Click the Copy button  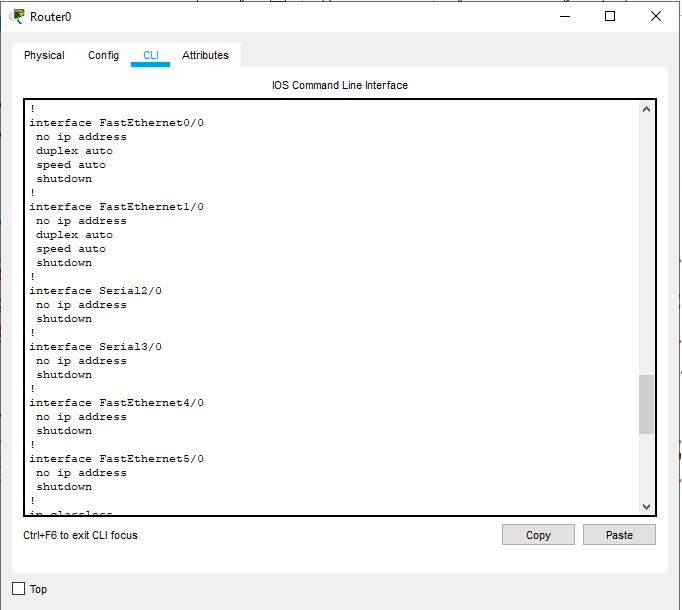tap(538, 535)
